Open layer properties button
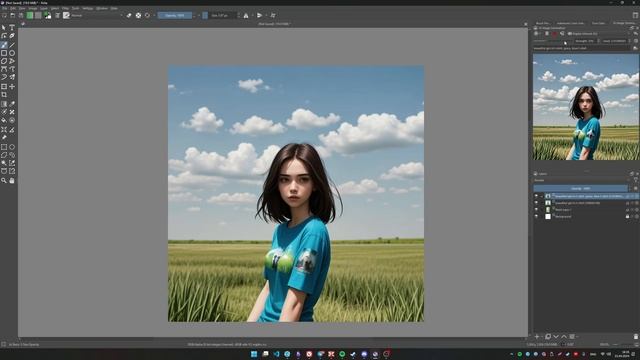The height and width of the screenshot is (360, 640). tap(572, 337)
